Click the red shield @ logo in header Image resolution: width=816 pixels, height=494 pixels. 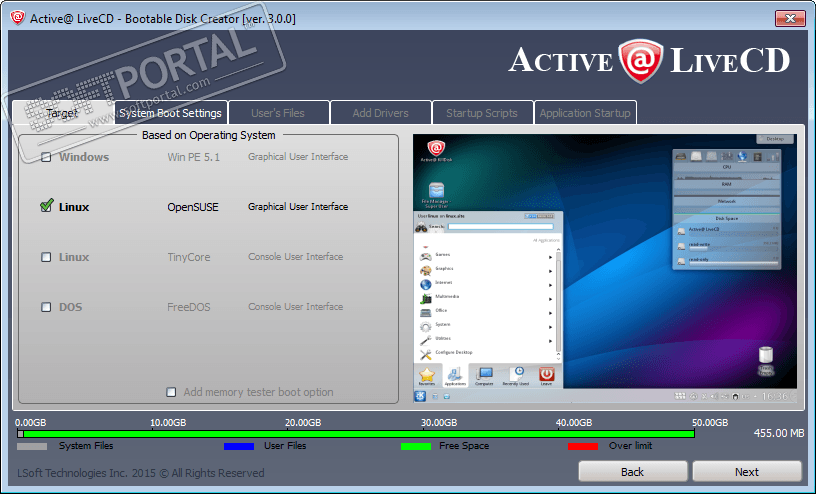click(641, 61)
